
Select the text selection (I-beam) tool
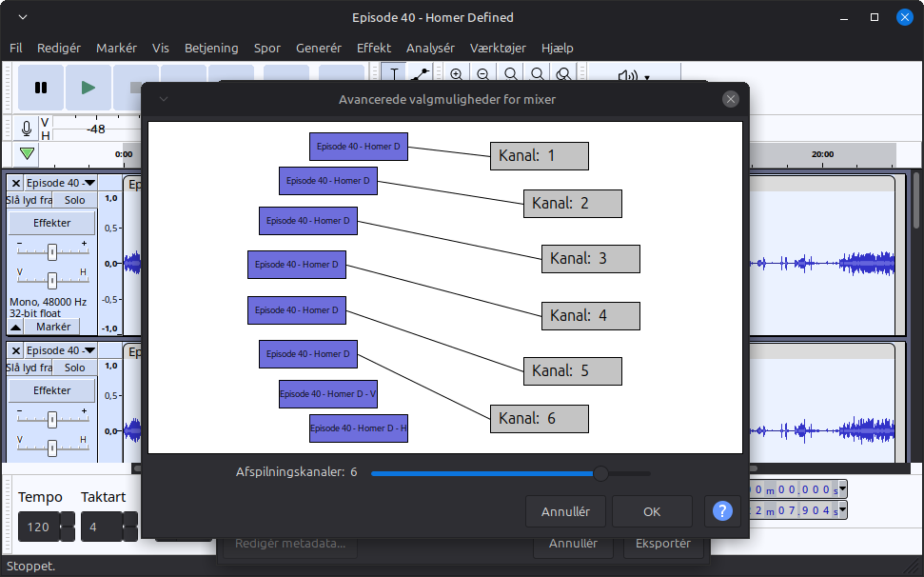(394, 73)
